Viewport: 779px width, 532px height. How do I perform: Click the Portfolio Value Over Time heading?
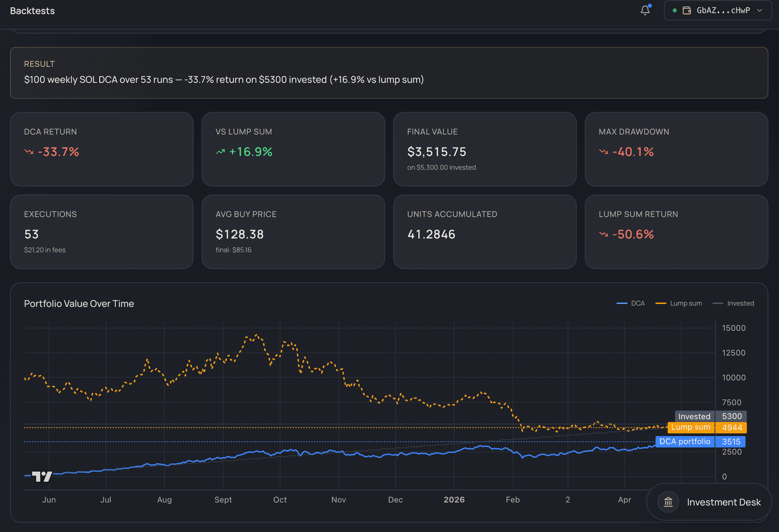[79, 303]
